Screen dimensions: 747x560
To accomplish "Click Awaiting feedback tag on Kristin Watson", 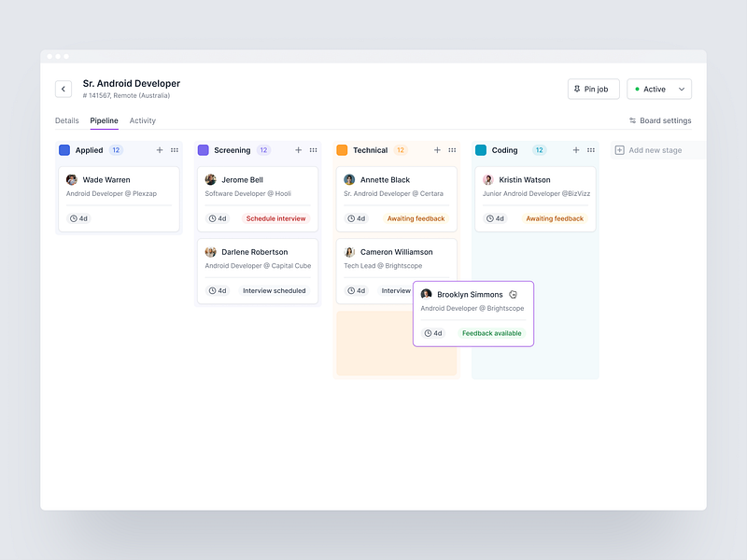I will [x=555, y=218].
